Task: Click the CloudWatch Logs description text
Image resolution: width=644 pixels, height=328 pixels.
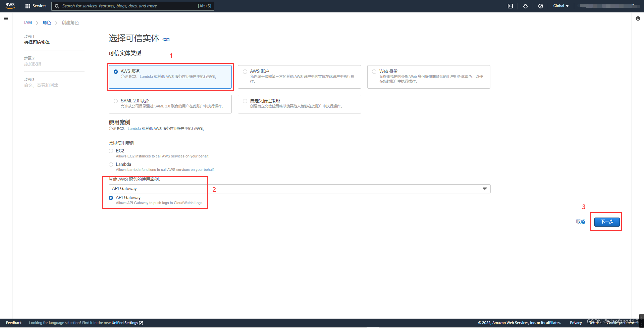Action: tap(159, 203)
